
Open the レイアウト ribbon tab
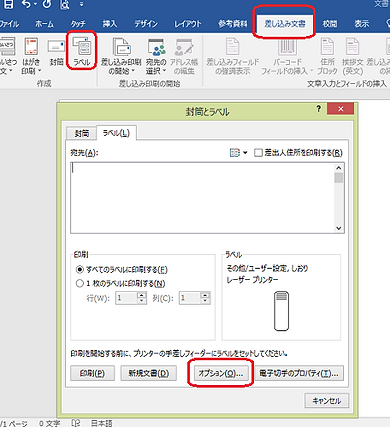coord(187,24)
